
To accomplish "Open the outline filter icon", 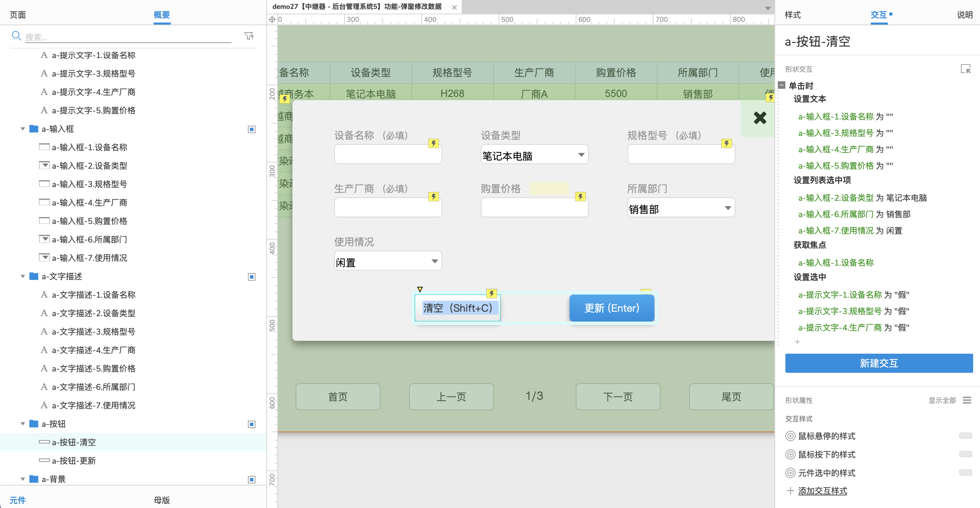I will point(249,36).
